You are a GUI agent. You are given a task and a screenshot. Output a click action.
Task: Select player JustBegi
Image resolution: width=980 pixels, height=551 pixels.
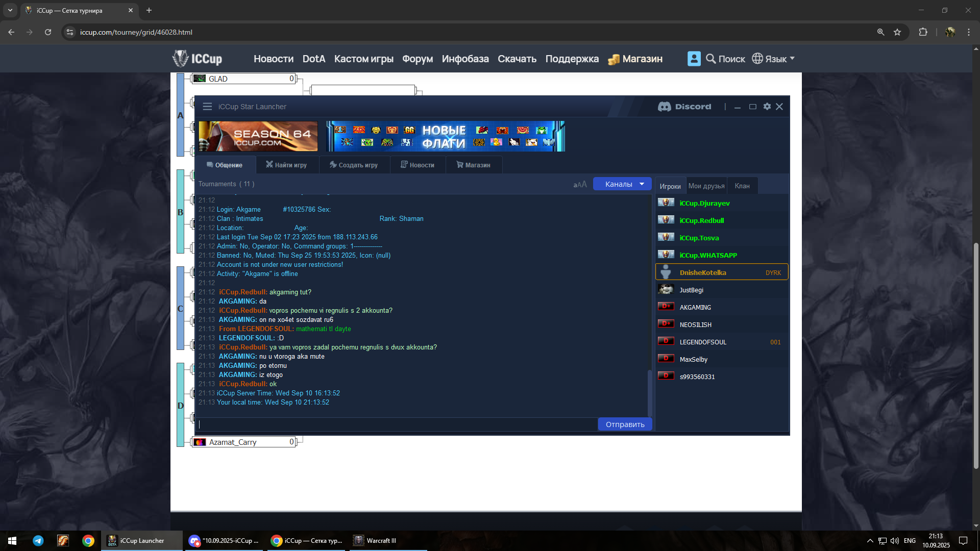tap(722, 290)
